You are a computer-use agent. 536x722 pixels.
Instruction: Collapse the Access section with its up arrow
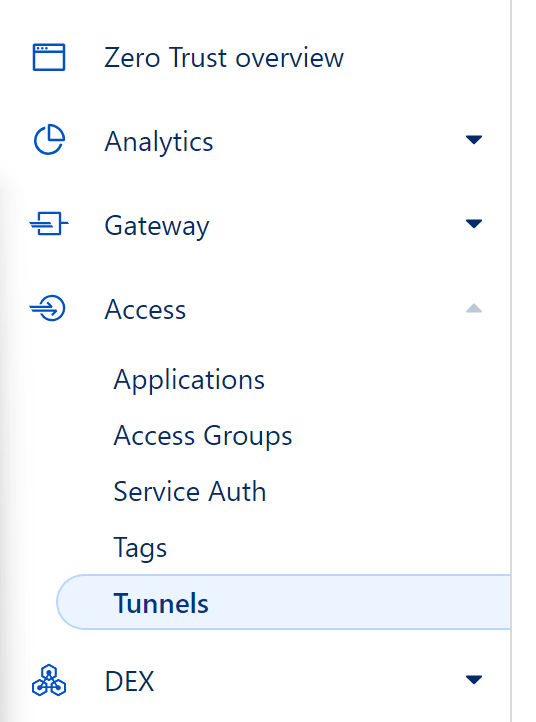pos(474,308)
